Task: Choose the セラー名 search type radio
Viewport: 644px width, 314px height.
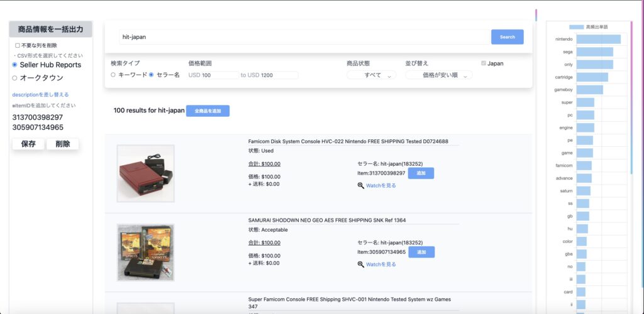Action: tap(151, 75)
